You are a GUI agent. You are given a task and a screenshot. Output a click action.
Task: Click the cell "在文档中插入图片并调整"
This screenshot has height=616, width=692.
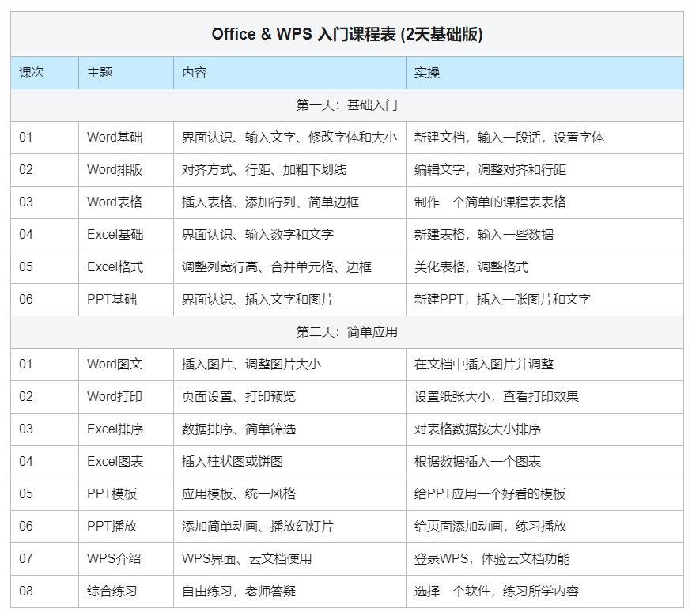click(x=545, y=365)
